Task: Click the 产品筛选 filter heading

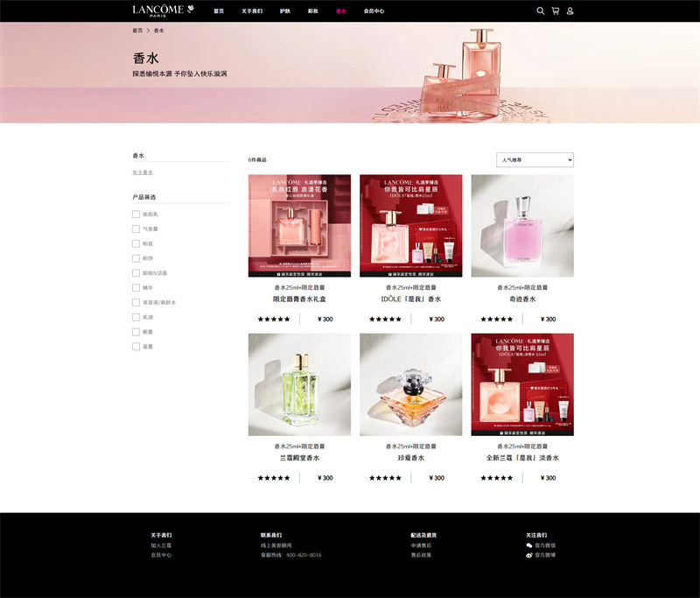Action: click(x=143, y=197)
